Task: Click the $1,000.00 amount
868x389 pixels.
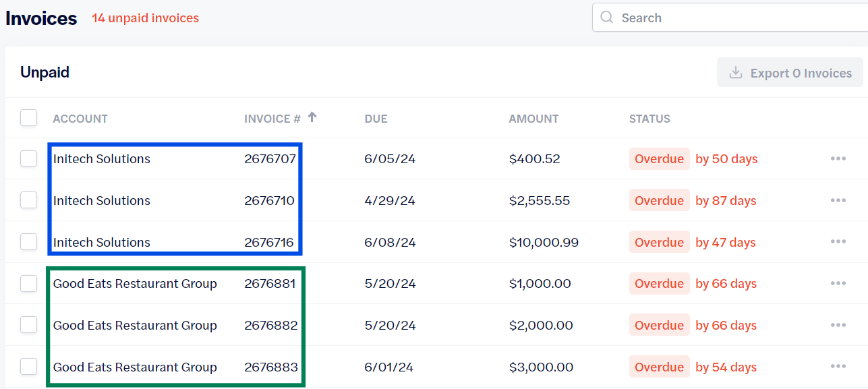Action: tap(540, 284)
